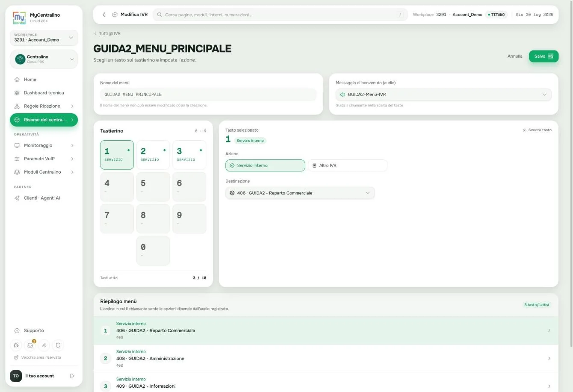Click Svuota tasto
573x392 pixels.
537,130
